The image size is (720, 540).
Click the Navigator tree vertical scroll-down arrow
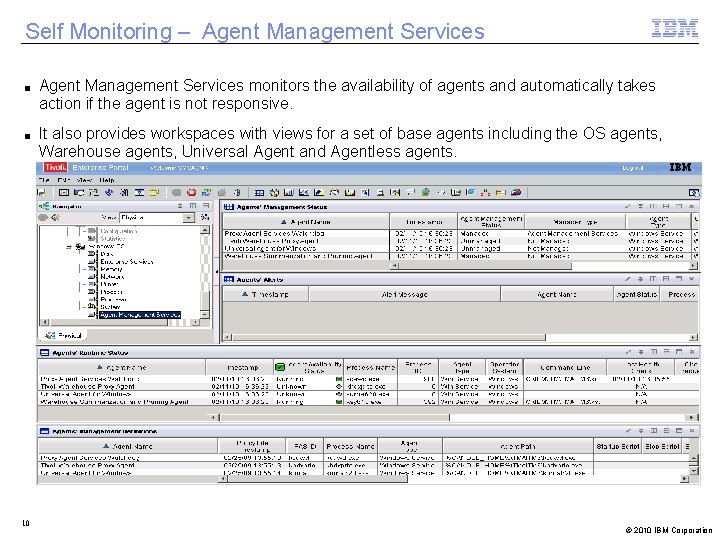[x=205, y=315]
